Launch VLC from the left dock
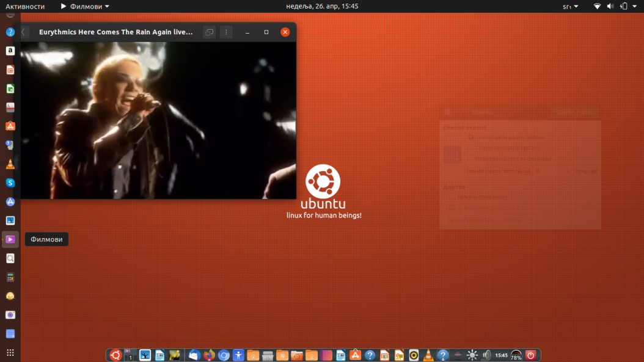 coord(10,164)
